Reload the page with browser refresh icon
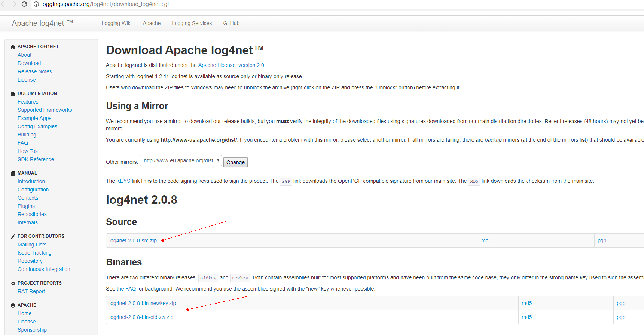This screenshot has width=644, height=335. point(24,4)
